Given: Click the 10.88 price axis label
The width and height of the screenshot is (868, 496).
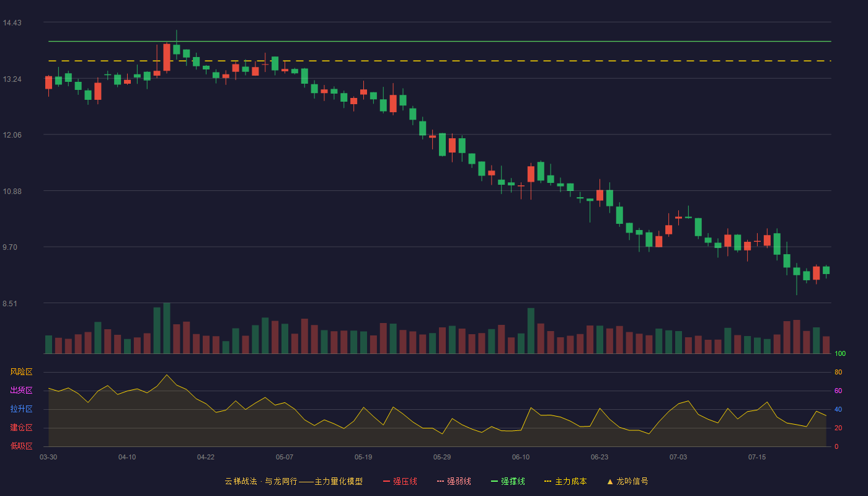Looking at the screenshot, I should pyautogui.click(x=12, y=191).
